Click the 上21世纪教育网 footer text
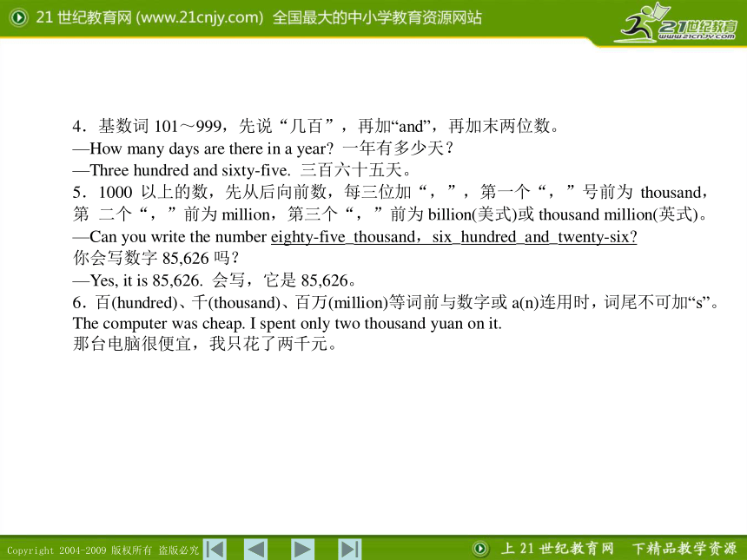The height and width of the screenshot is (560, 747). [557, 549]
